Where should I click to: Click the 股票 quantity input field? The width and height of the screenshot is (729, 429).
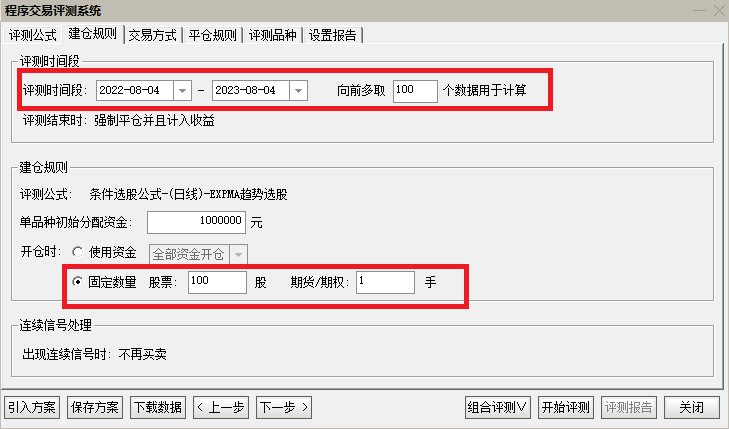point(216,283)
